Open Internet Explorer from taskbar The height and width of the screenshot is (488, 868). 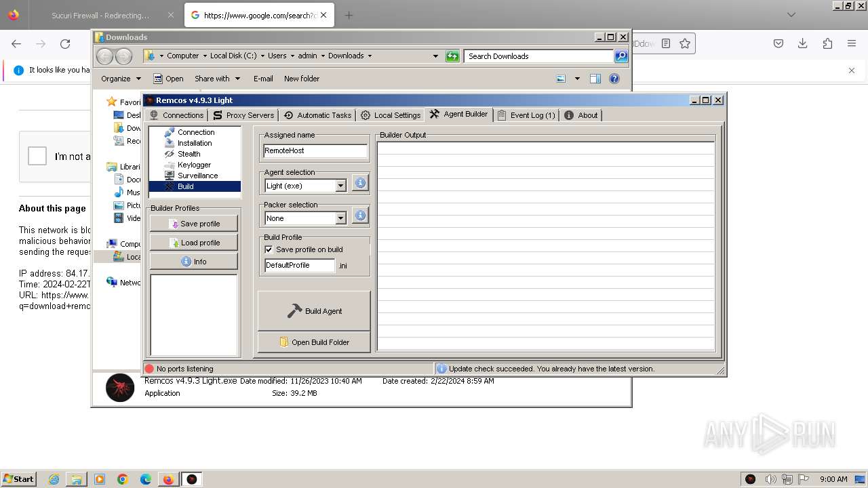click(54, 479)
